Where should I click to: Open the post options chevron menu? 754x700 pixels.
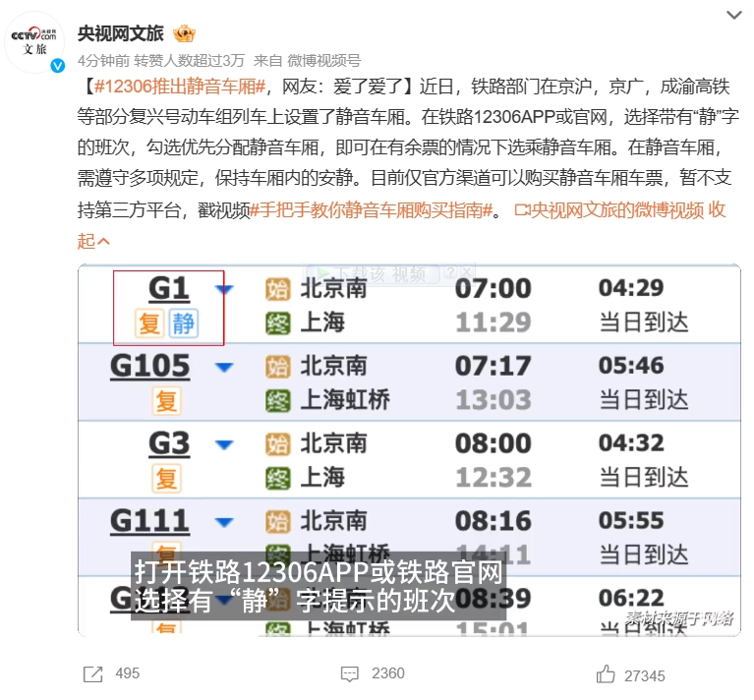733,16
